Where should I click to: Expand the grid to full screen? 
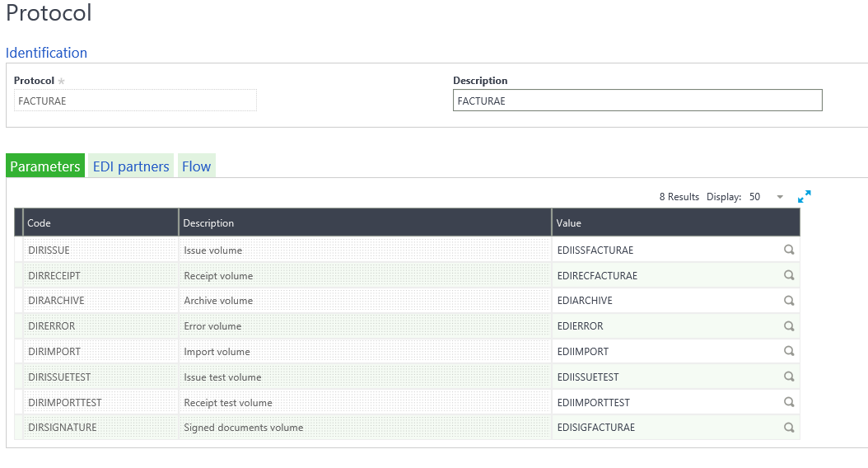pos(804,197)
